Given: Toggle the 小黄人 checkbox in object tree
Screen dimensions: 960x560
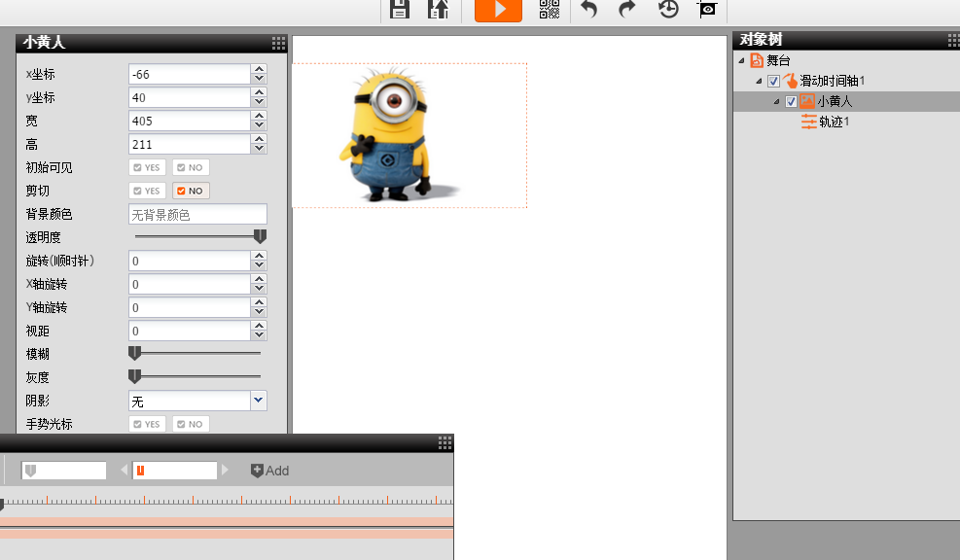Looking at the screenshot, I should pyautogui.click(x=791, y=101).
